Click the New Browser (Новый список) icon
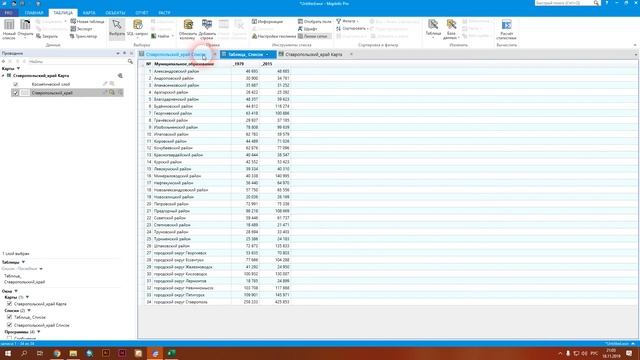The height and width of the screenshot is (360, 640). [x=9, y=29]
